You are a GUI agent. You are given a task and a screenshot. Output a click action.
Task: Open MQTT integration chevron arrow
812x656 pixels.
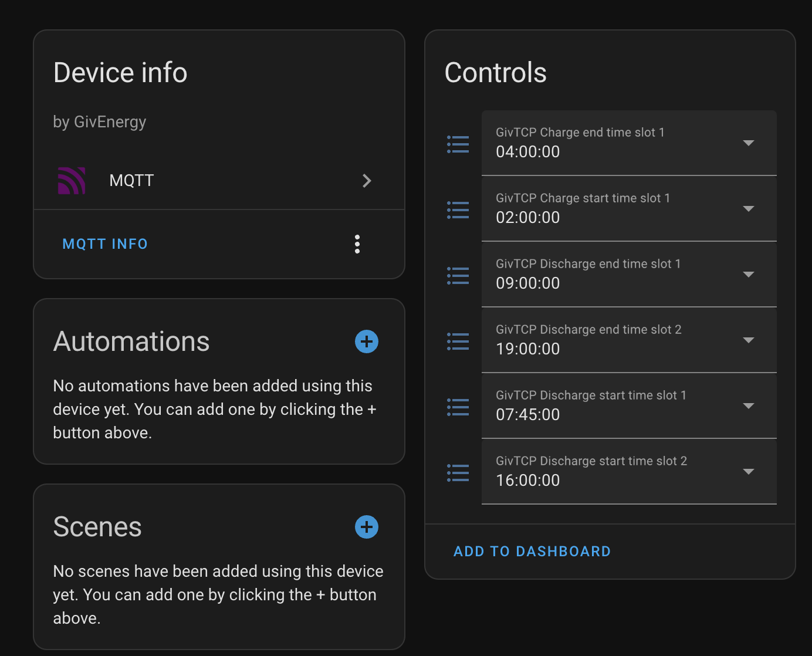(x=367, y=181)
